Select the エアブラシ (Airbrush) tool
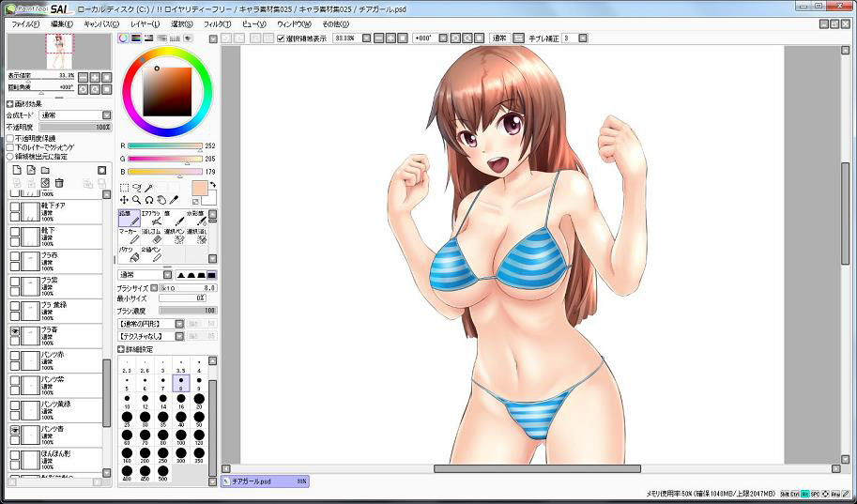 pyautogui.click(x=151, y=219)
